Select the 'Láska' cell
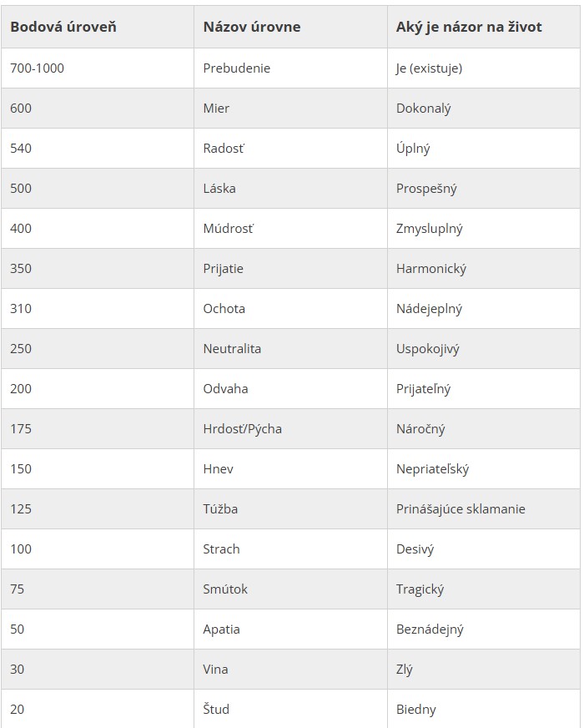The height and width of the screenshot is (728, 584). 290,189
